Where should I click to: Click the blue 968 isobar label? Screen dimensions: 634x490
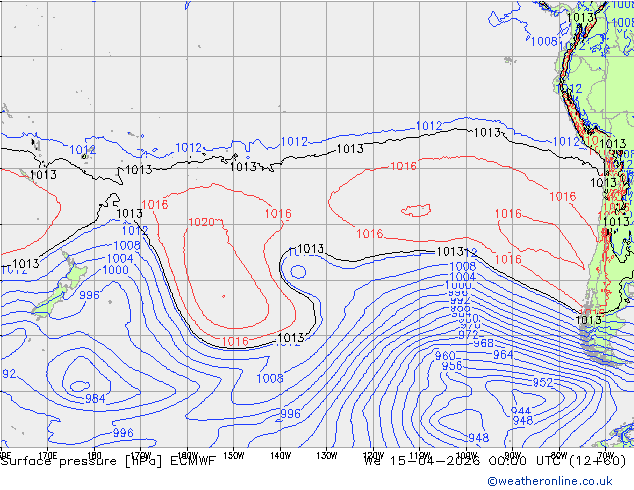[484, 343]
